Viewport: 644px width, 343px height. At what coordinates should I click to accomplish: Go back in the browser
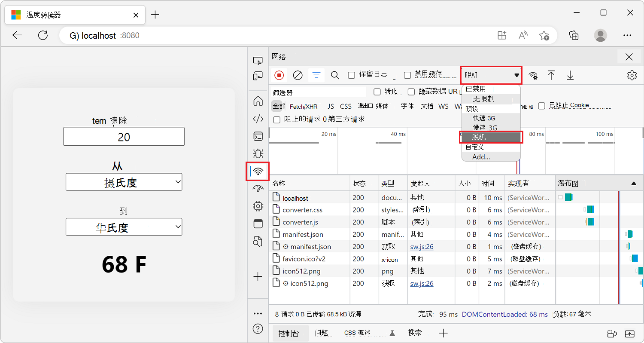(x=17, y=35)
